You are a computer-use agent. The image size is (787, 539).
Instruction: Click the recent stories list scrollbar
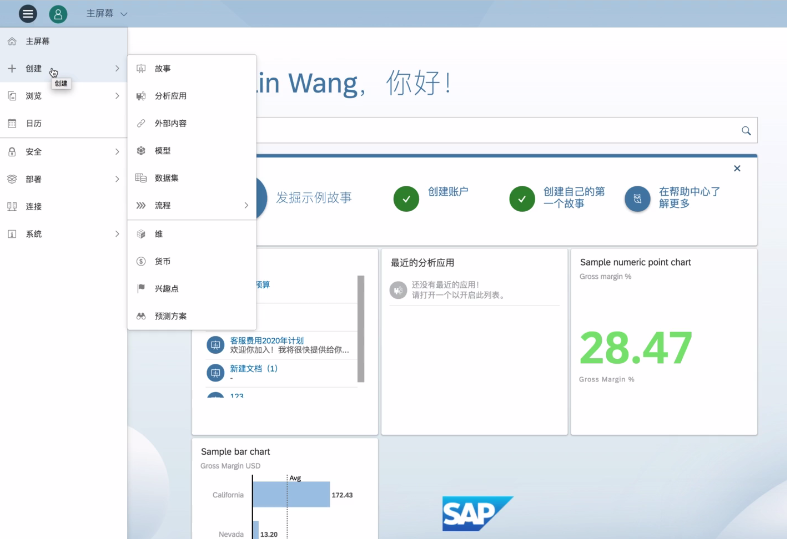pos(360,329)
